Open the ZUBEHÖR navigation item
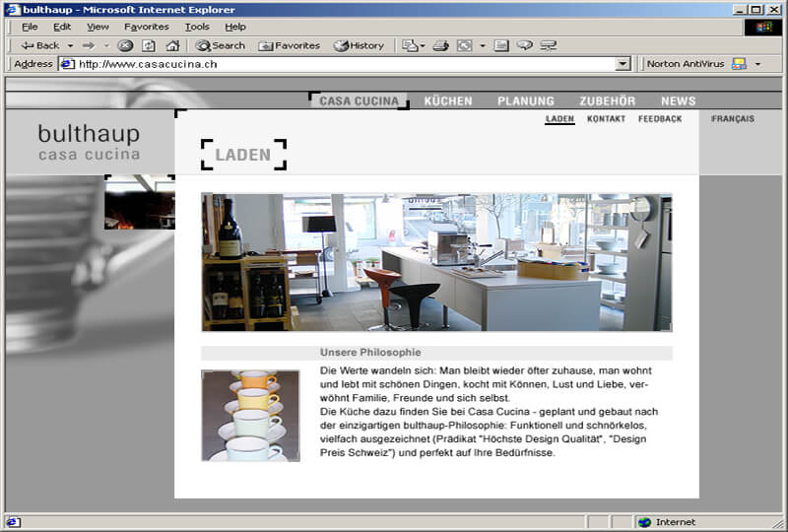This screenshot has width=788, height=532. click(x=608, y=101)
